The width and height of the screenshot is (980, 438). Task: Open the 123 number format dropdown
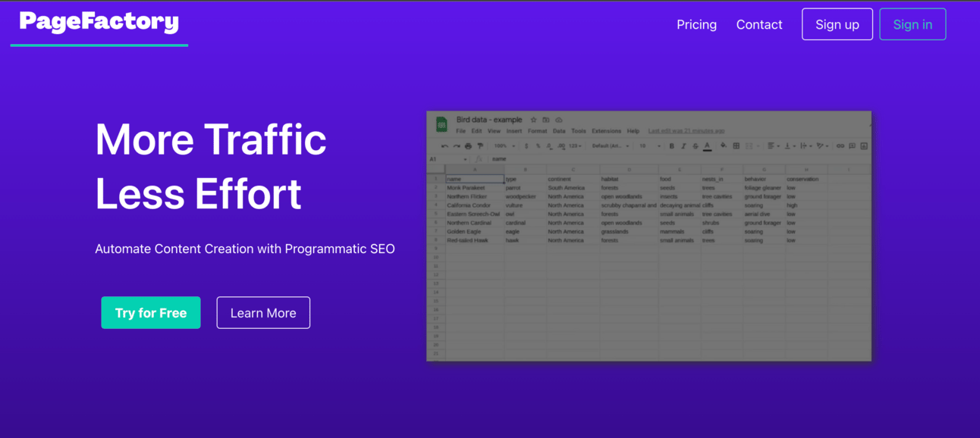pyautogui.click(x=575, y=146)
